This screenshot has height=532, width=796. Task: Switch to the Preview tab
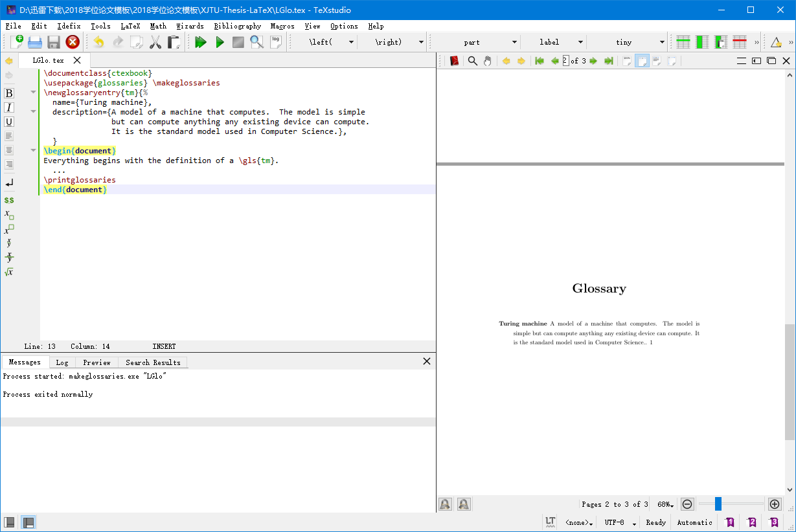click(97, 362)
